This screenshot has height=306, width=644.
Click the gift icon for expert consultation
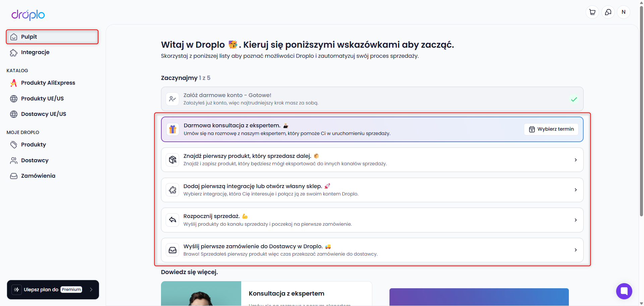173,129
